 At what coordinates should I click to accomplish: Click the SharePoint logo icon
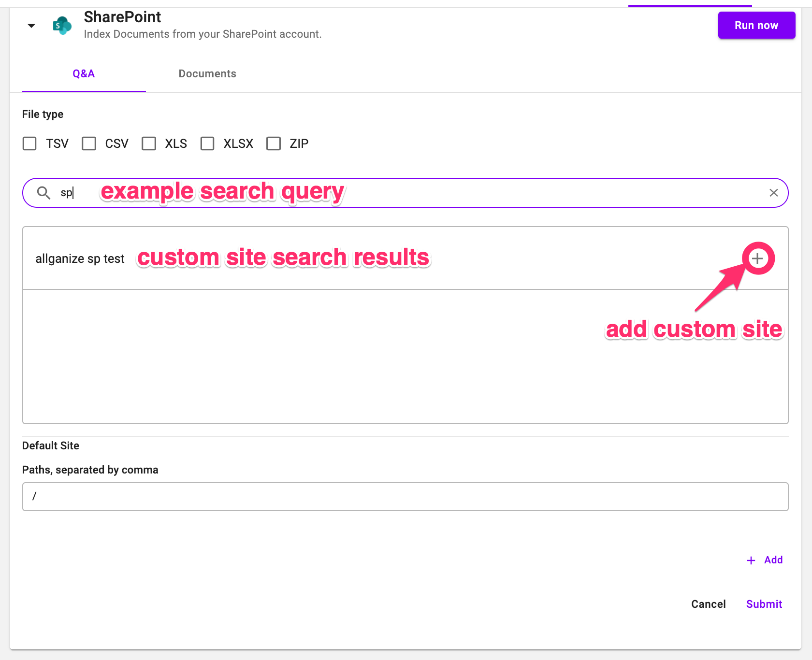(x=62, y=26)
